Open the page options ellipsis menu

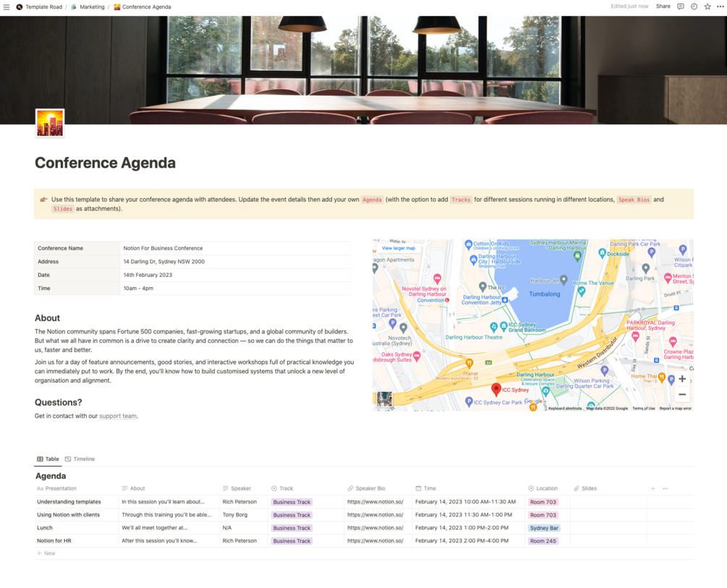click(x=720, y=7)
